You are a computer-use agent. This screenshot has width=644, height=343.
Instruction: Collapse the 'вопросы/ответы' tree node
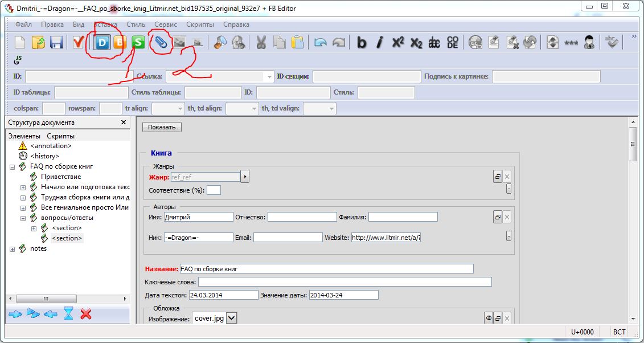click(x=23, y=218)
